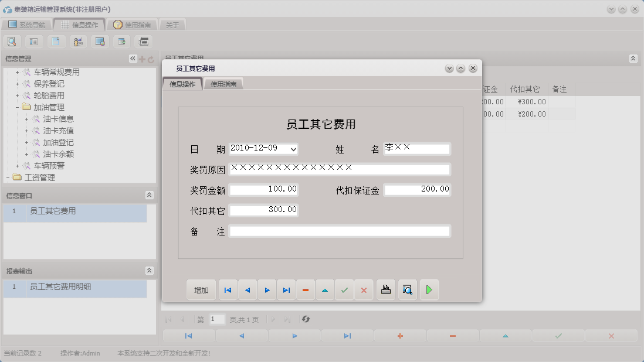The width and height of the screenshot is (644, 362).
Task: Click the new document icon on the toolbar
Action: coord(56,41)
